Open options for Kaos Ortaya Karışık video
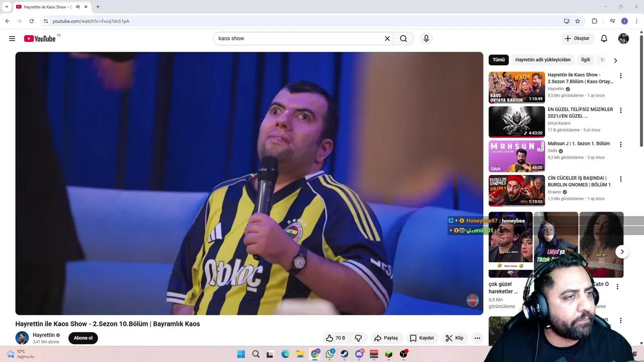Image resolution: width=644 pixels, height=362 pixels. [620, 76]
